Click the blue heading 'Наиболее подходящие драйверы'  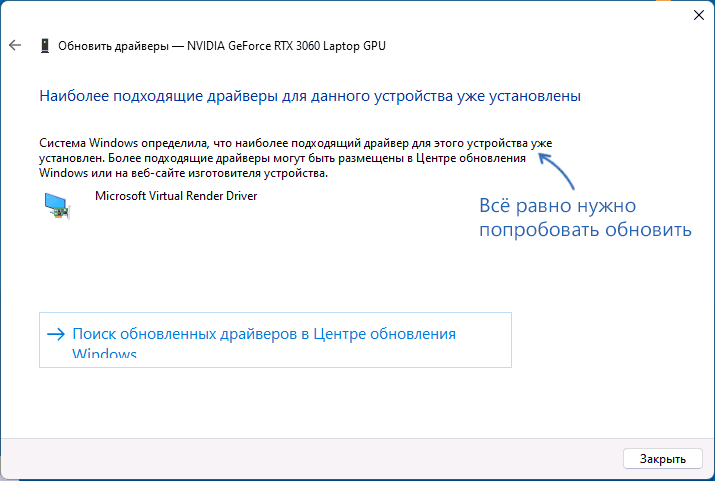(310, 96)
